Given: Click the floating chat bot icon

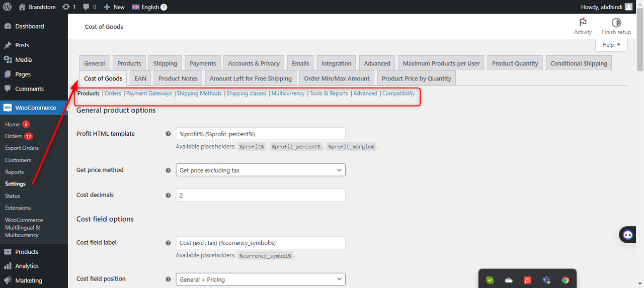Looking at the screenshot, I should coord(628,235).
